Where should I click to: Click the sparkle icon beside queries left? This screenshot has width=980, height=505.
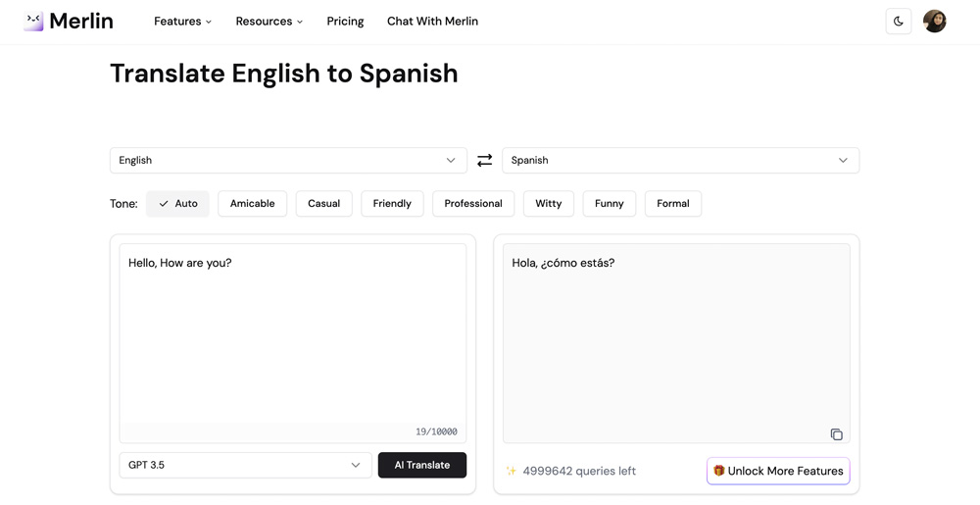[x=511, y=472]
